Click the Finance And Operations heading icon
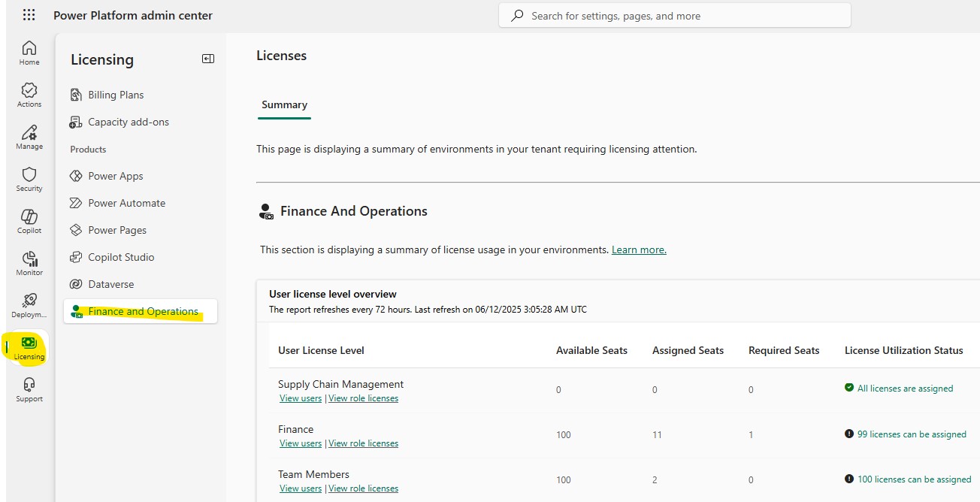This screenshot has height=502, width=980. 266,211
